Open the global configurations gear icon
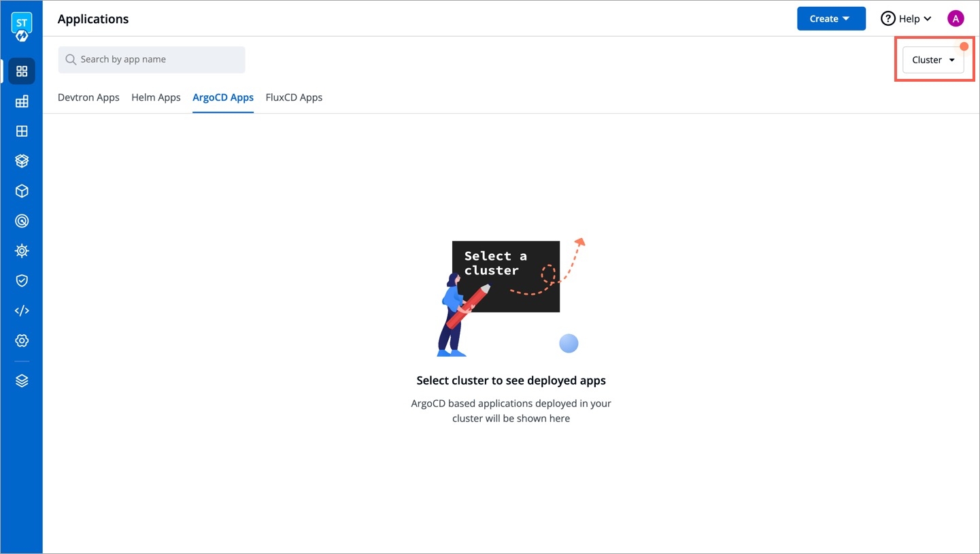Image resolution: width=980 pixels, height=554 pixels. (x=22, y=340)
